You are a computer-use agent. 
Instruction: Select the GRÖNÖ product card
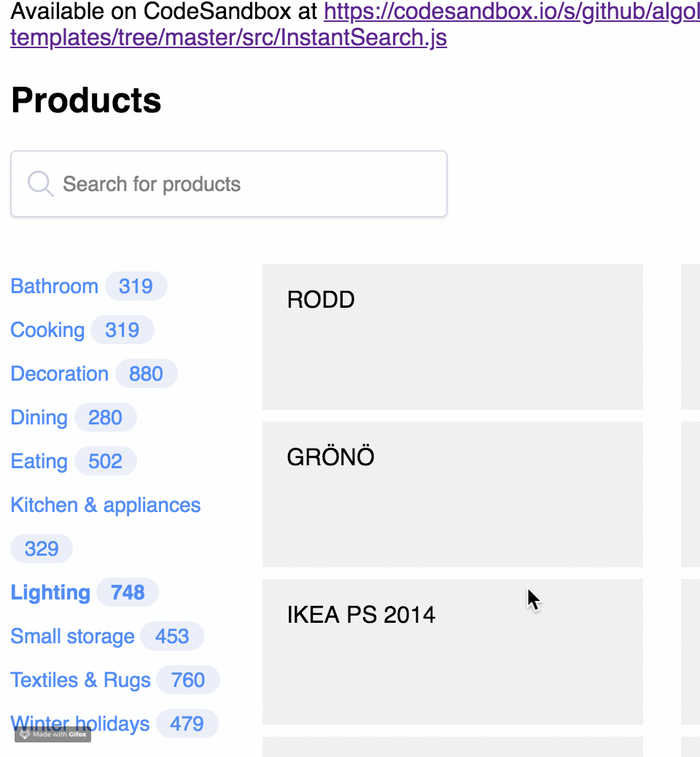click(452, 494)
